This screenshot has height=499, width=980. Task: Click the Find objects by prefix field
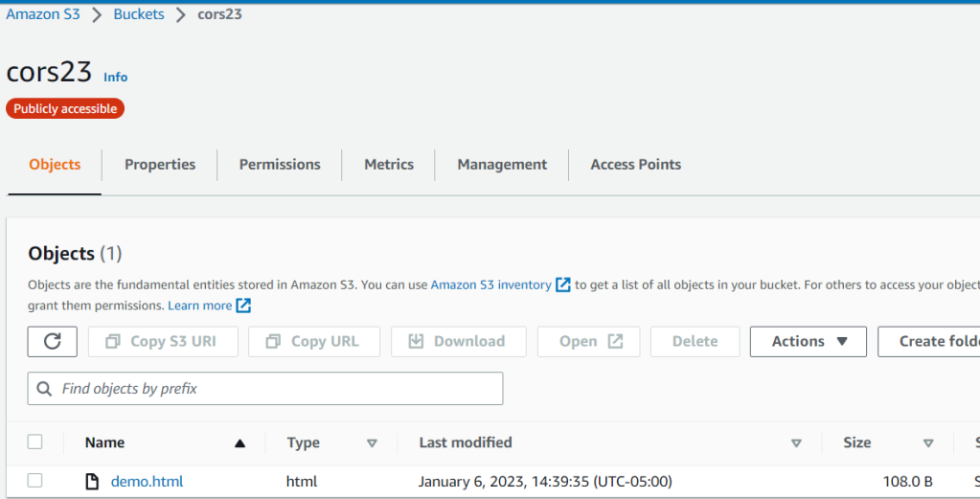click(265, 389)
